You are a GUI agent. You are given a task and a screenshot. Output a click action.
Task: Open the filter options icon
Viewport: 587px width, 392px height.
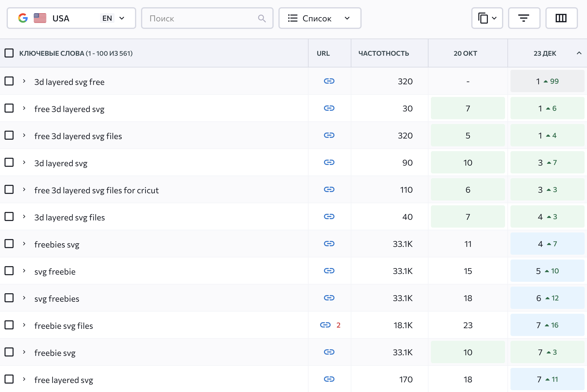click(x=524, y=18)
